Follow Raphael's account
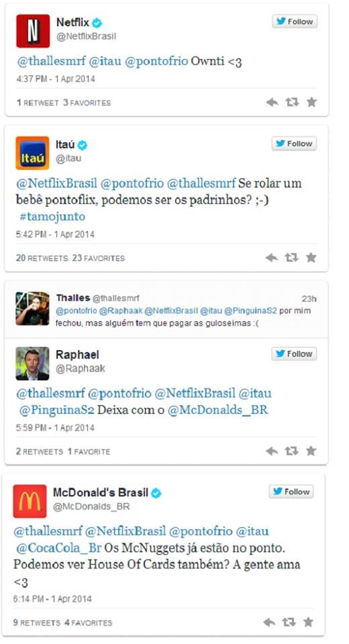349x644 pixels. click(x=294, y=354)
